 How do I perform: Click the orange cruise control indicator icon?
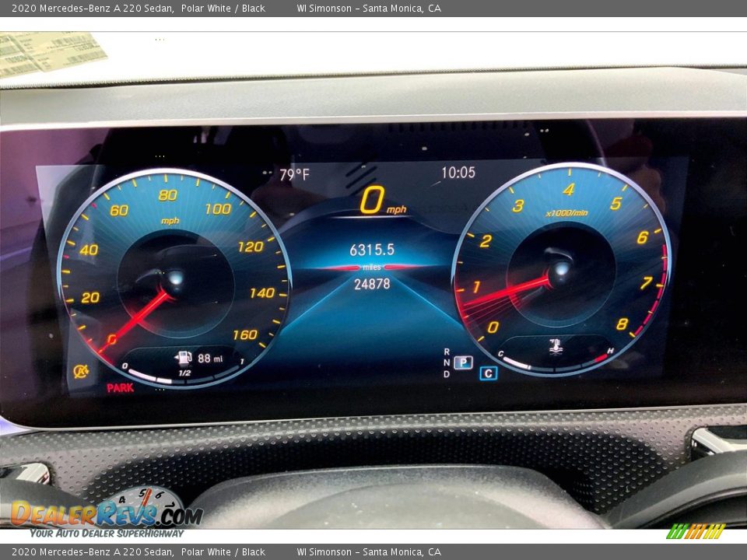81,371
